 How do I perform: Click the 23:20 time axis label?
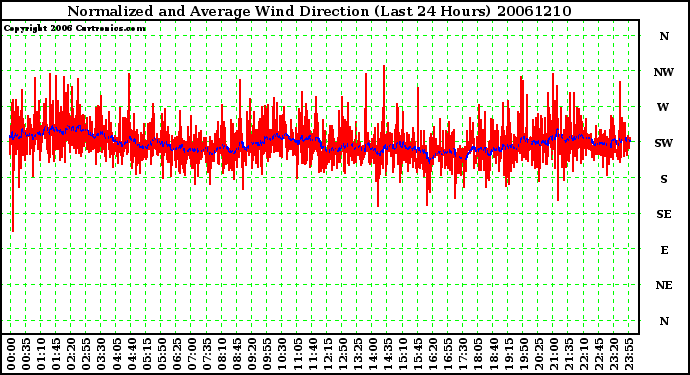pyautogui.click(x=613, y=354)
